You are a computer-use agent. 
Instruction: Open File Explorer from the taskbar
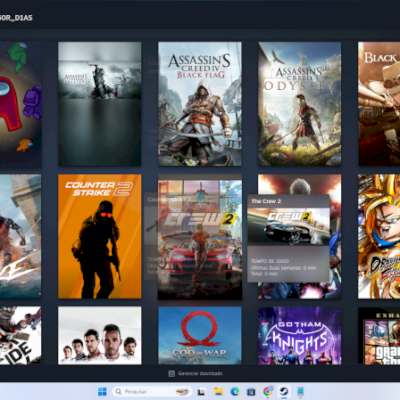coord(218,391)
